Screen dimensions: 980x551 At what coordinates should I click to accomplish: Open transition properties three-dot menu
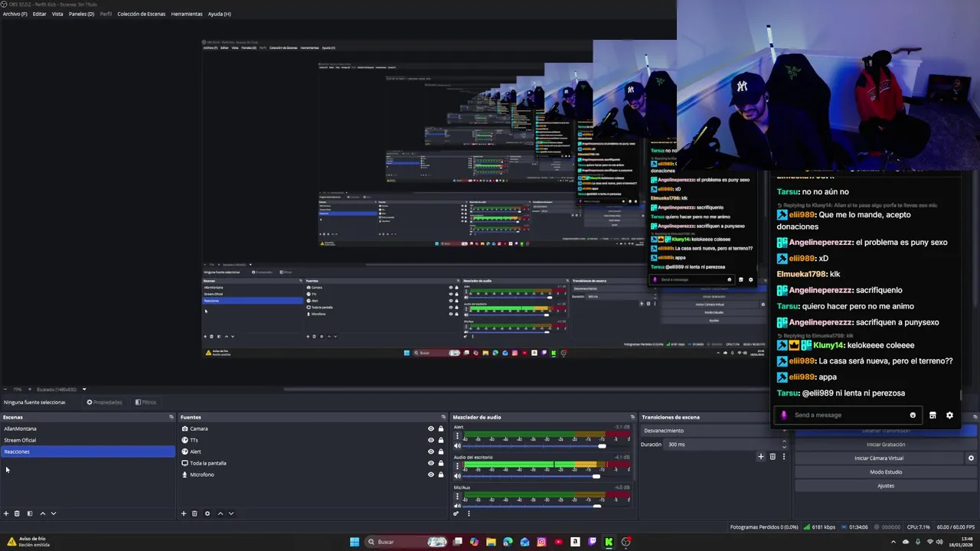click(x=783, y=457)
